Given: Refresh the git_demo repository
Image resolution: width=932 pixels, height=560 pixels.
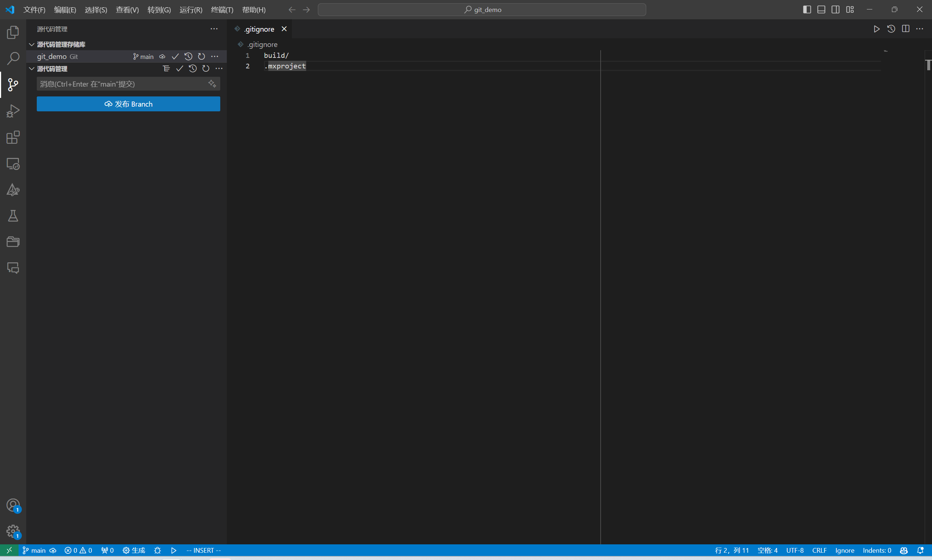Looking at the screenshot, I should tap(202, 57).
